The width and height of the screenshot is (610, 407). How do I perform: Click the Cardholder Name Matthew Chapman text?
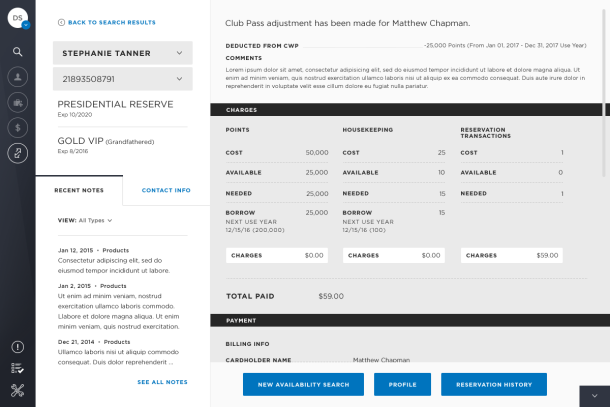tap(381, 360)
